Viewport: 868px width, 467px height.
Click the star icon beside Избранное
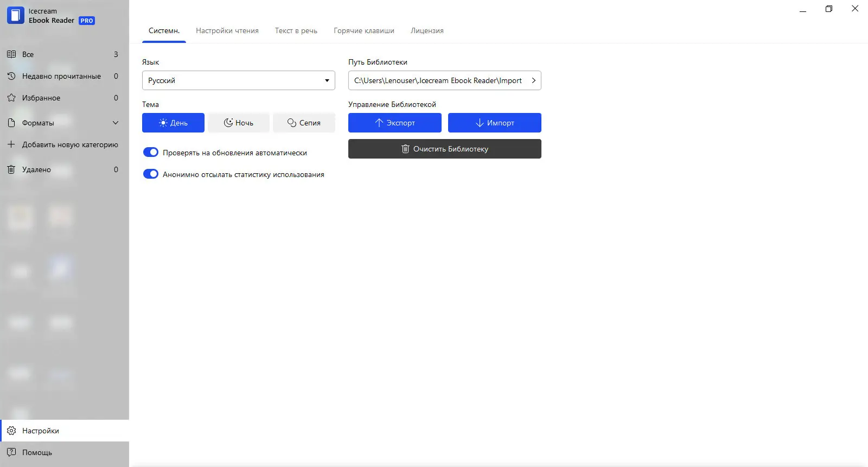point(11,98)
